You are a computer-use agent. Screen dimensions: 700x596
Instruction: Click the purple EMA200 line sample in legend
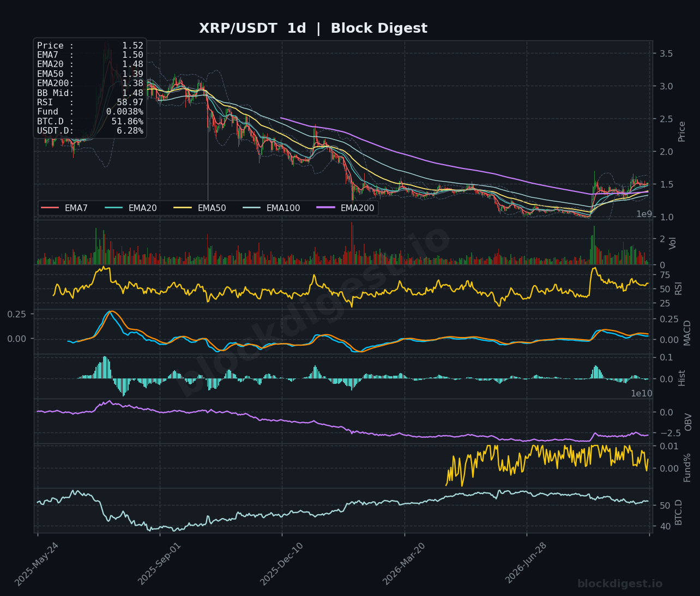point(324,208)
